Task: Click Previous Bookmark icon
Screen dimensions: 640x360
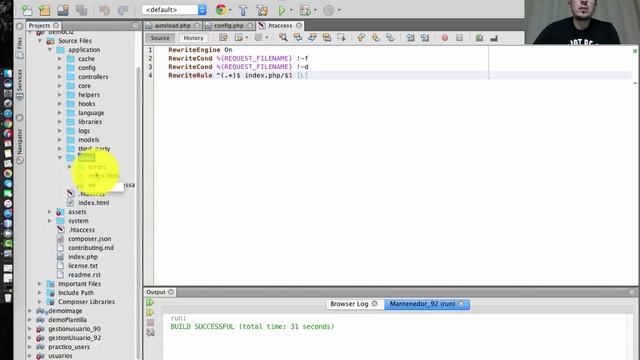Action: (361, 38)
